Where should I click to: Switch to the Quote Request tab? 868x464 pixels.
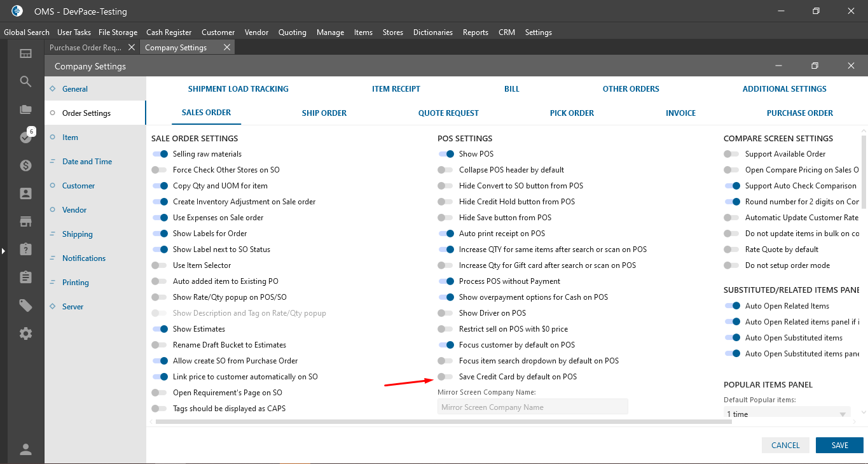click(x=448, y=113)
